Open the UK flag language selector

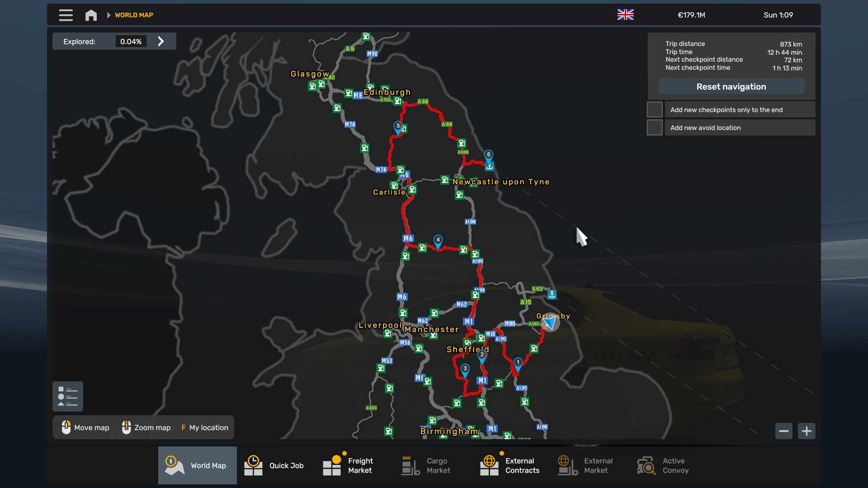click(x=625, y=15)
